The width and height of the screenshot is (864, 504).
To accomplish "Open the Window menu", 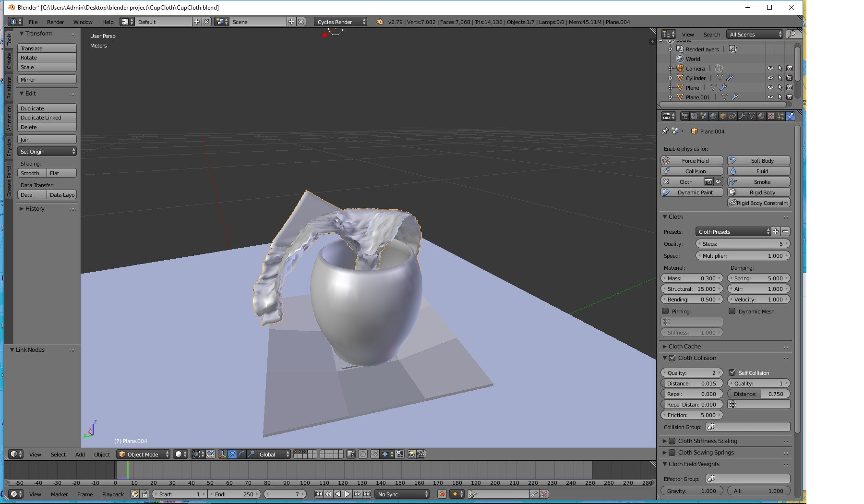I will tap(83, 22).
